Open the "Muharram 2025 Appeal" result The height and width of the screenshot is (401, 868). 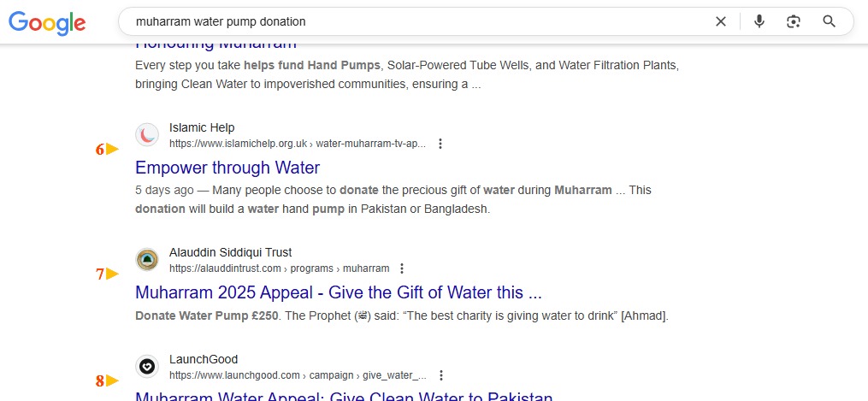point(339,292)
